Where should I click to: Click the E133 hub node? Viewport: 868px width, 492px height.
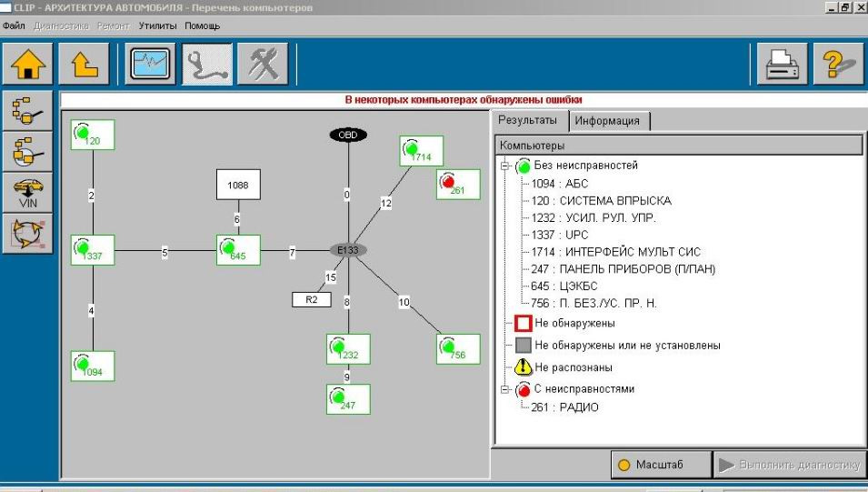click(x=348, y=250)
